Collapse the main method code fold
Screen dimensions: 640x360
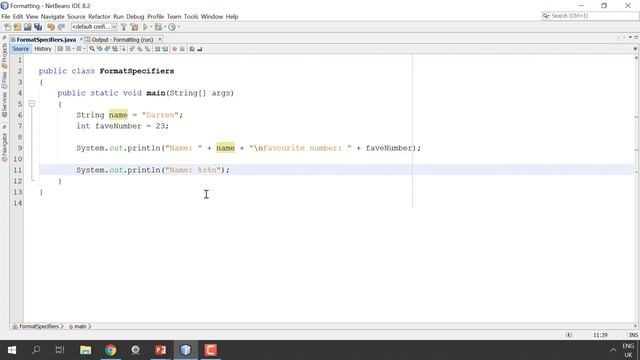[32, 104]
